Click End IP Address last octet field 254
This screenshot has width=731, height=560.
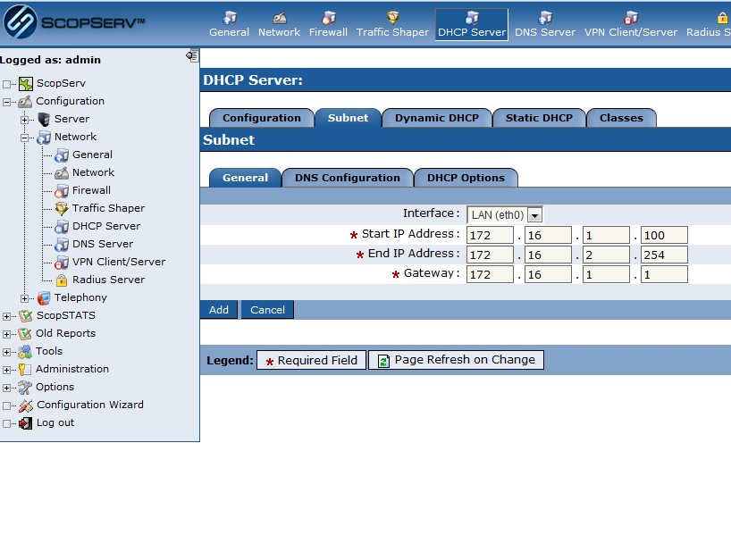pyautogui.click(x=664, y=255)
